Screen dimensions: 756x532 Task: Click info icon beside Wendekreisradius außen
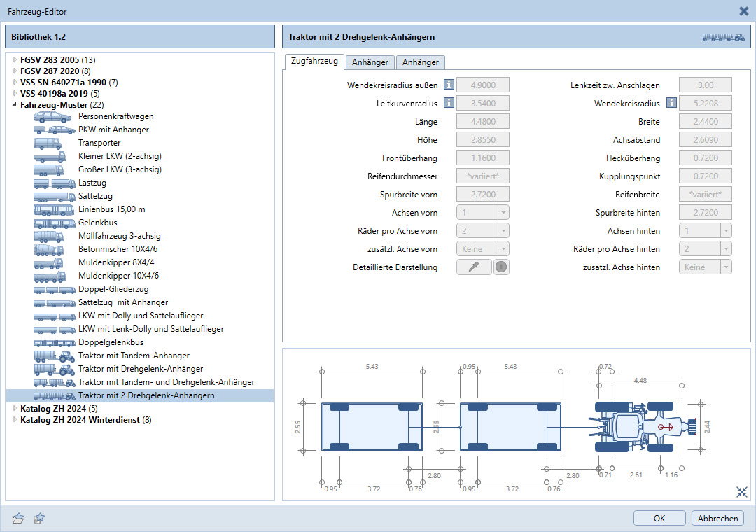pyautogui.click(x=449, y=85)
